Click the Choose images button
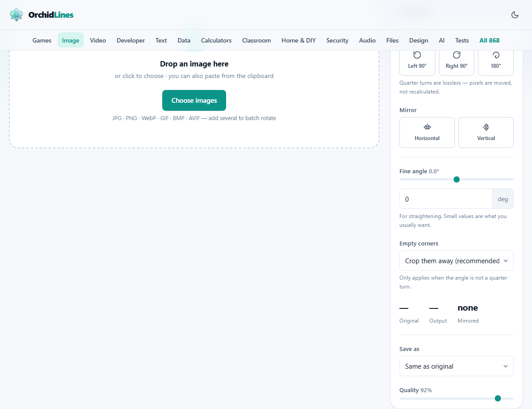Image resolution: width=532 pixels, height=409 pixels. 194,100
